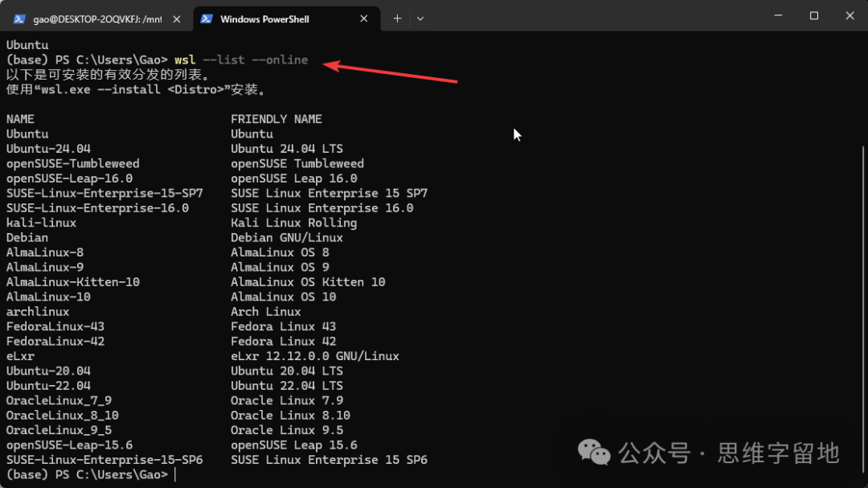Click the archlinux name entry
The width and height of the screenshot is (868, 488).
(x=38, y=312)
